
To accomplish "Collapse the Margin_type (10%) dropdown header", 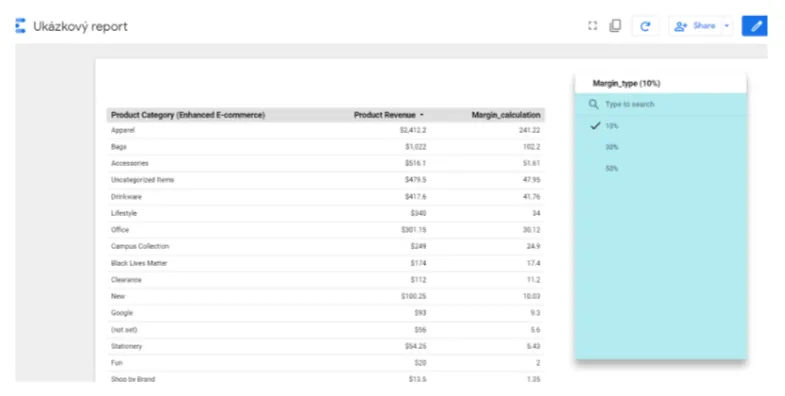I will click(x=661, y=83).
